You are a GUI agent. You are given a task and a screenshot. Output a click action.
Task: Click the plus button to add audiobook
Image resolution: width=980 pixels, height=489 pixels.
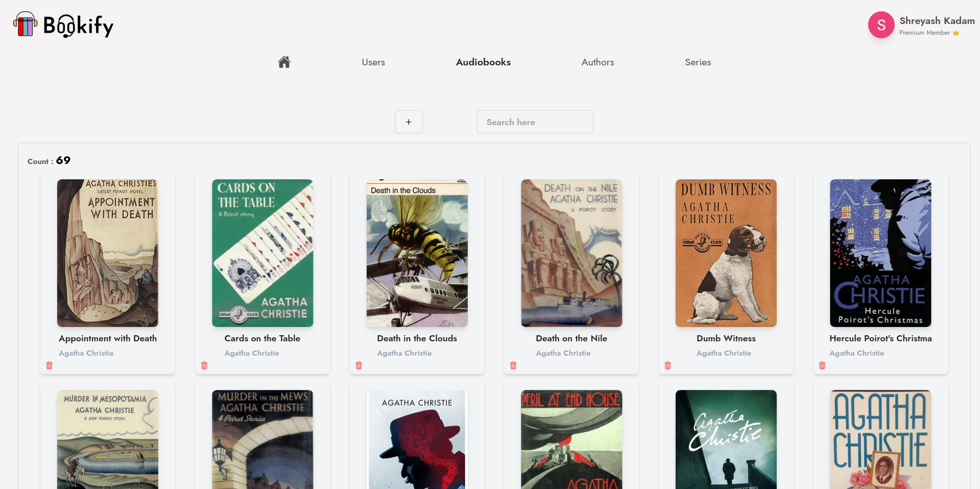pyautogui.click(x=409, y=122)
